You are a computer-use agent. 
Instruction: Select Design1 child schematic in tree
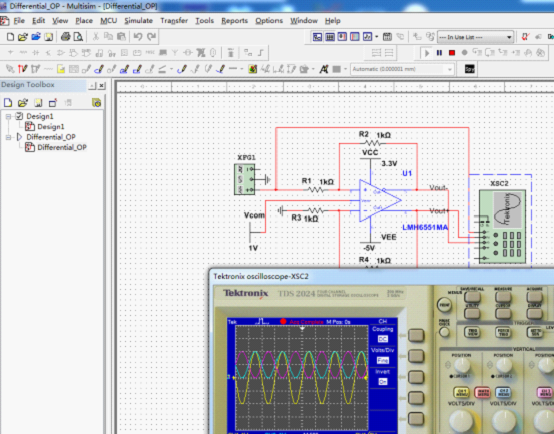pyautogui.click(x=51, y=127)
